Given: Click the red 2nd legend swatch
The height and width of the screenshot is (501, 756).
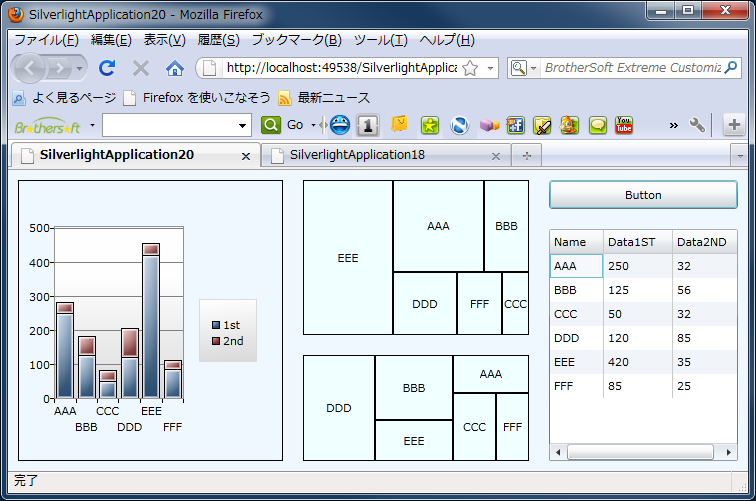Looking at the screenshot, I should pos(216,341).
